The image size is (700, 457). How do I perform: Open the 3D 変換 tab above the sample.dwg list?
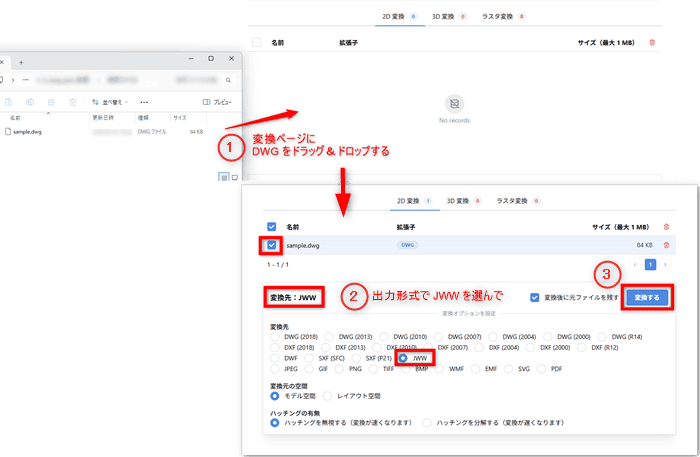coord(464,201)
